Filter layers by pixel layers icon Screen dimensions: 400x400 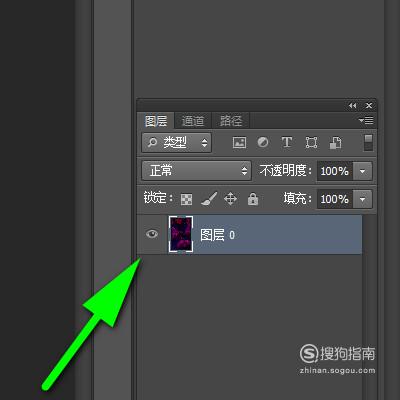point(239,143)
